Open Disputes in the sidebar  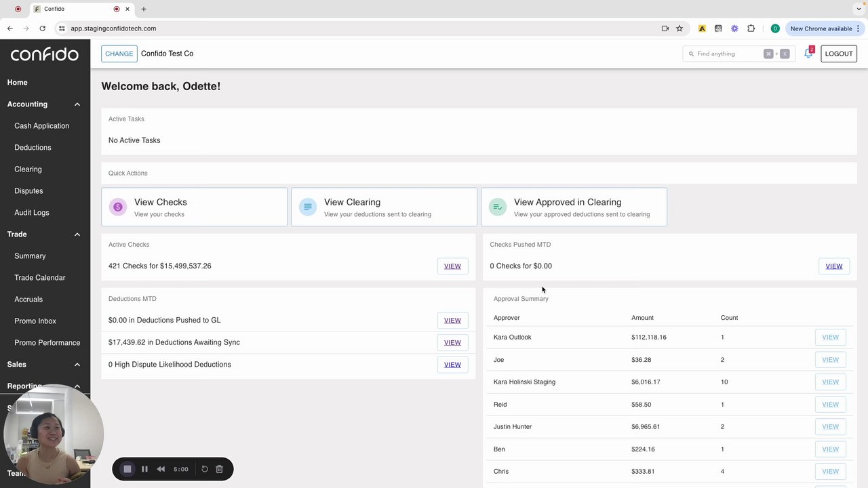[x=28, y=191]
